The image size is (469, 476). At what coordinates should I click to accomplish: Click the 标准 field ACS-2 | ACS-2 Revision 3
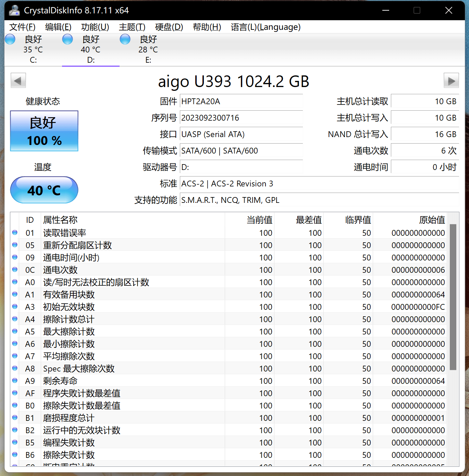click(x=319, y=184)
